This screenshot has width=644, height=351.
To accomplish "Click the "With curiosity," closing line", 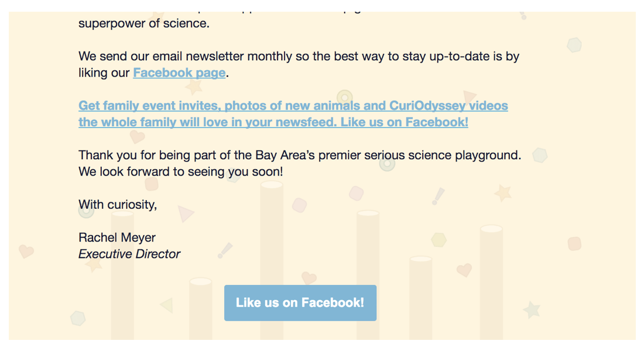I will pos(118,205).
